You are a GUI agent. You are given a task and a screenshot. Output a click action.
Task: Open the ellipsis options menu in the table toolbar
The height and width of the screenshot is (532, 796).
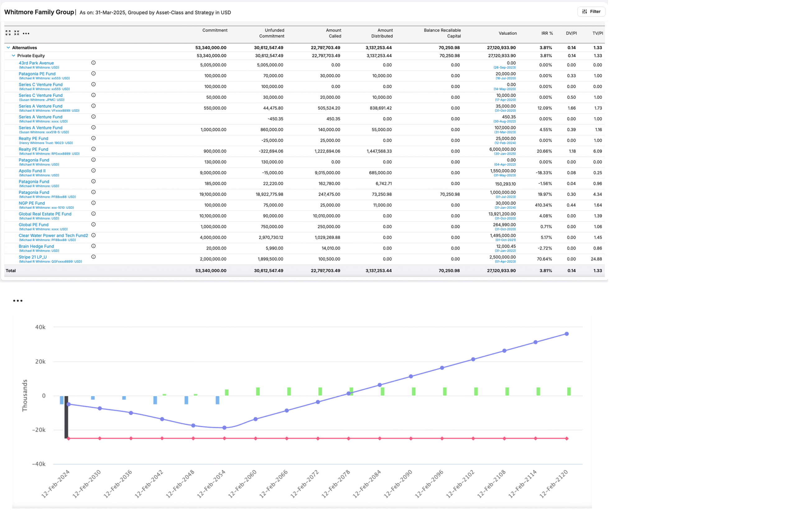[x=26, y=34]
